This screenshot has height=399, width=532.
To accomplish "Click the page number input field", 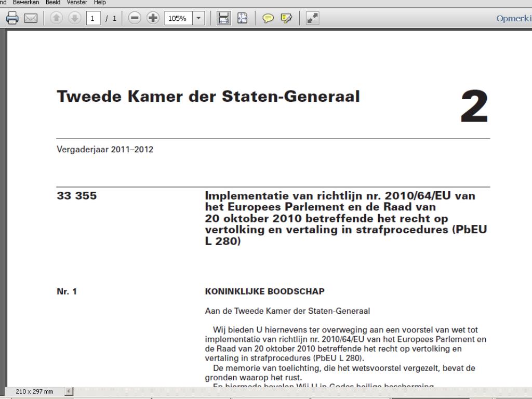I will 93,18.
